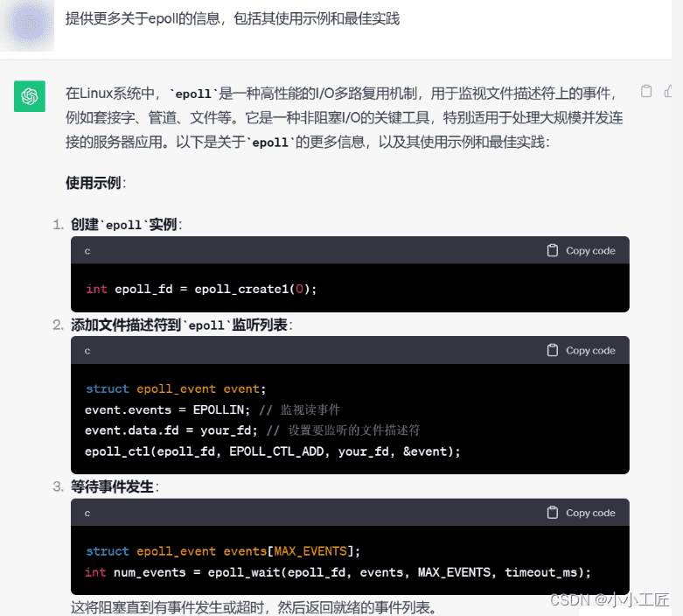Copy the whole reply with the clipboard icon
The width and height of the screenshot is (683, 616).
[x=646, y=91]
